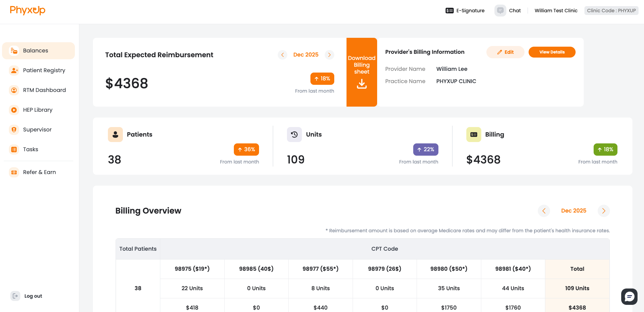Screen dimensions: 644x312
Task: Go to previous month in Total Expected Reimbursement
Action: [x=283, y=55]
